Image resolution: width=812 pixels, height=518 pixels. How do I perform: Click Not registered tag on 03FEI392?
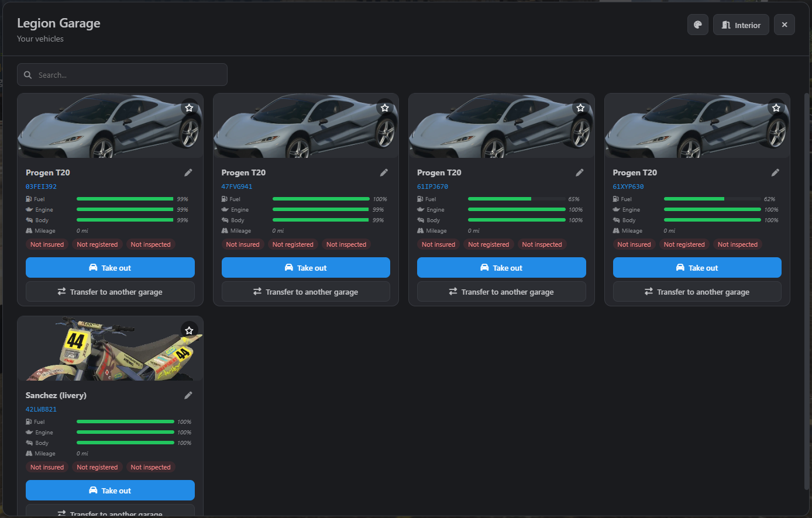point(97,244)
